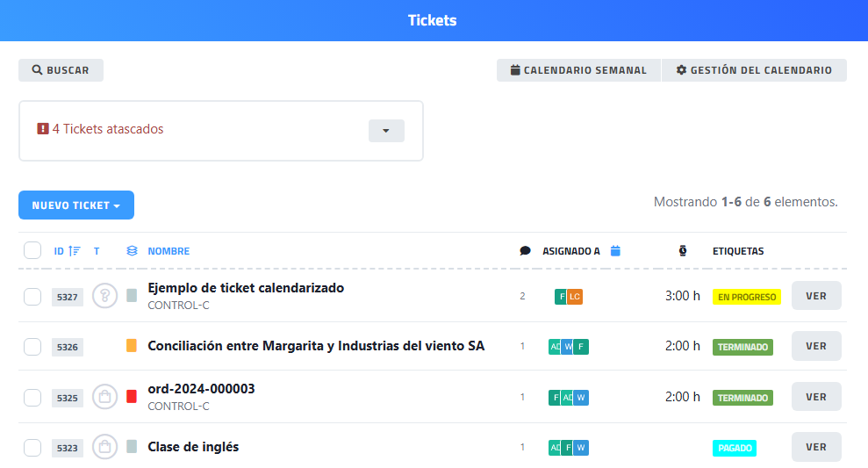Screen dimensions: 868x468
Task: Click question mark type icon on ticket 5327
Action: click(104, 297)
